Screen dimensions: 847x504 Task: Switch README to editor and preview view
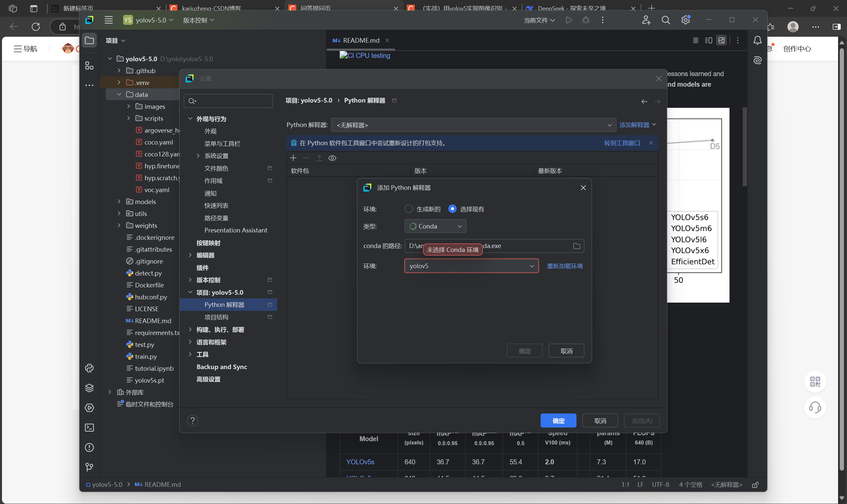tap(709, 40)
